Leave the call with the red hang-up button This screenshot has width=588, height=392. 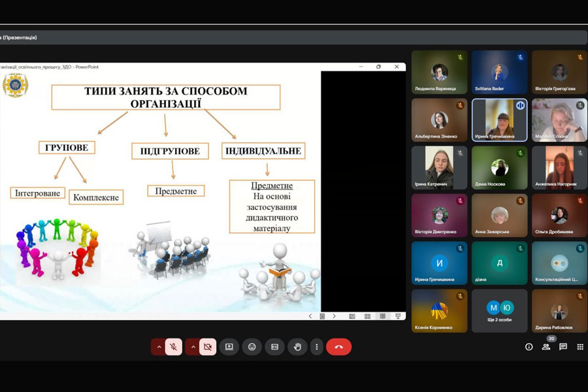click(338, 347)
